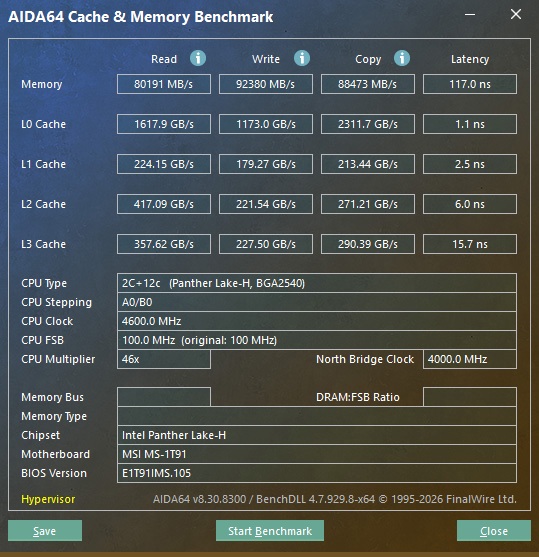Click the yellow Hypervisor label

[x=48, y=499]
